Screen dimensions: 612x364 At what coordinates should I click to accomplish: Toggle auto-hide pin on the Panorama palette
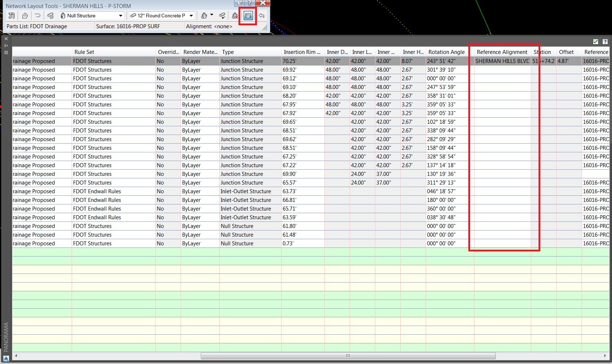6,45
